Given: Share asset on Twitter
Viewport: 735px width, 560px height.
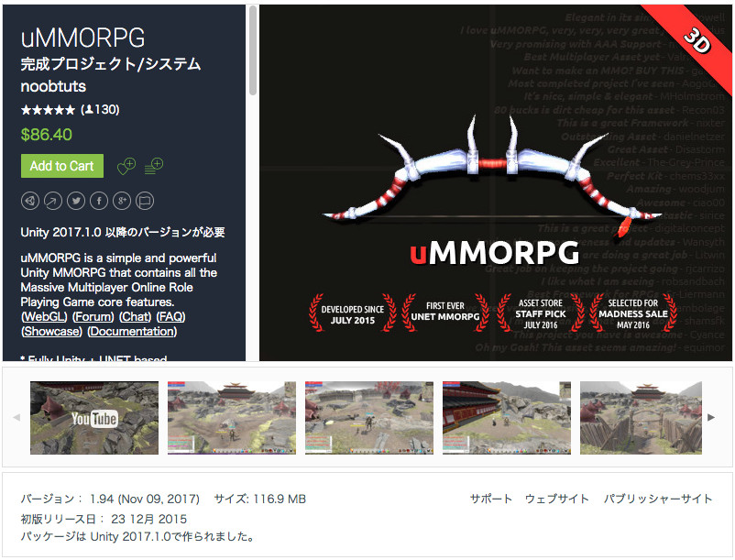Looking at the screenshot, I should pyautogui.click(x=76, y=201).
